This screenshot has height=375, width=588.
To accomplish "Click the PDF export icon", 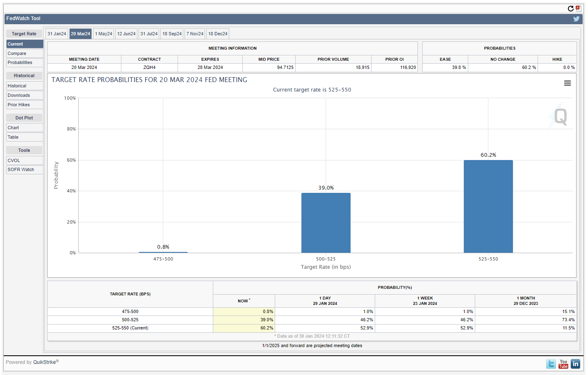I will (578, 8).
